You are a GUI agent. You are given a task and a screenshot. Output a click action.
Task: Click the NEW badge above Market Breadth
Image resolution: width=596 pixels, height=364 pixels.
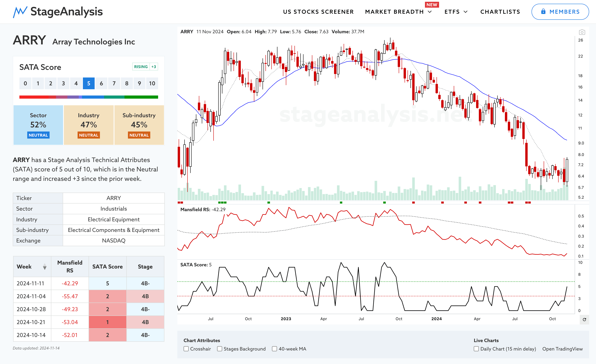pos(432,5)
